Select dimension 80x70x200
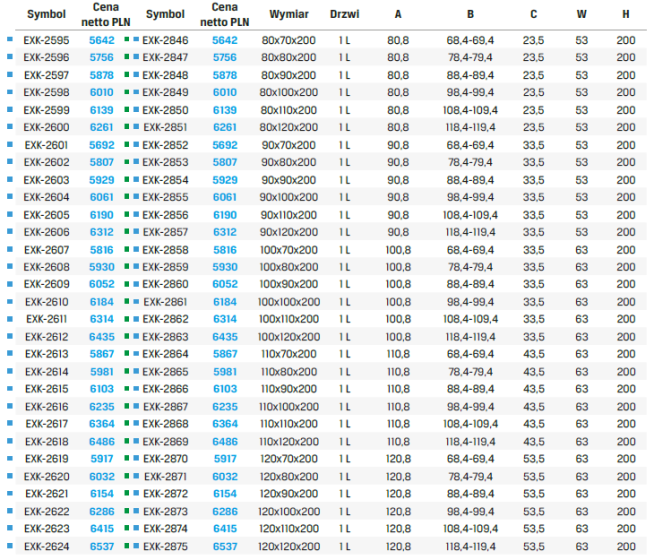 (x=289, y=40)
